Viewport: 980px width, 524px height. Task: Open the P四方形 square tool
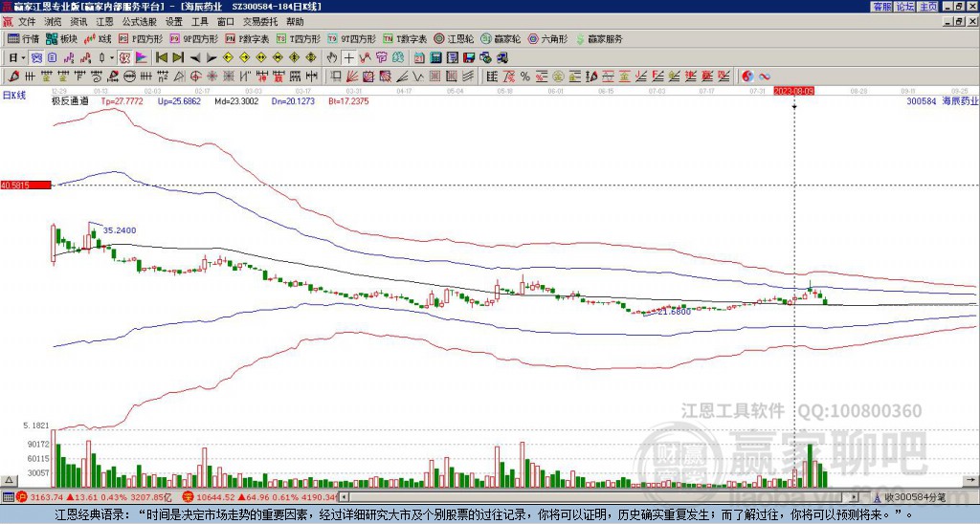coord(141,38)
